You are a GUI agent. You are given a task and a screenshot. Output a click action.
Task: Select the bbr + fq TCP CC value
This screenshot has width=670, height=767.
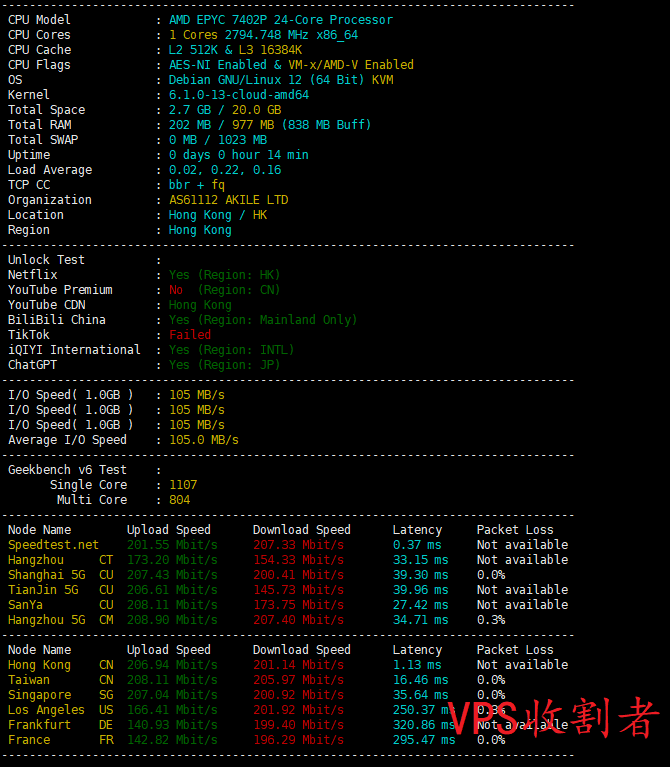(197, 185)
